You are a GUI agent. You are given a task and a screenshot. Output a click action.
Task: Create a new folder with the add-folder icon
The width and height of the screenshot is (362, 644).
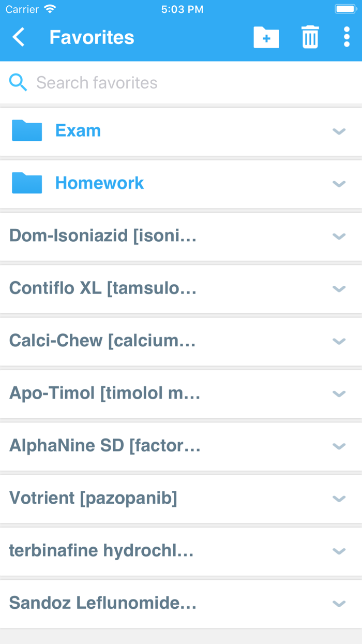pos(266,37)
